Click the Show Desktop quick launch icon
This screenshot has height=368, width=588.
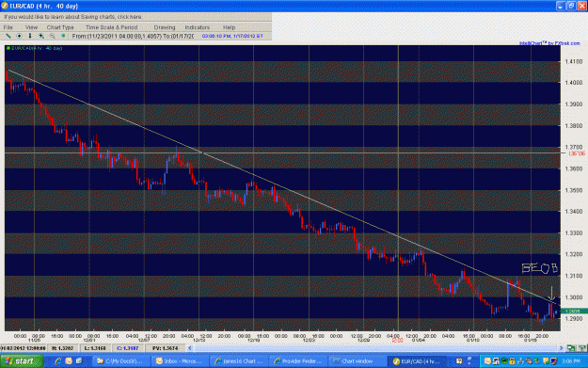click(79, 361)
